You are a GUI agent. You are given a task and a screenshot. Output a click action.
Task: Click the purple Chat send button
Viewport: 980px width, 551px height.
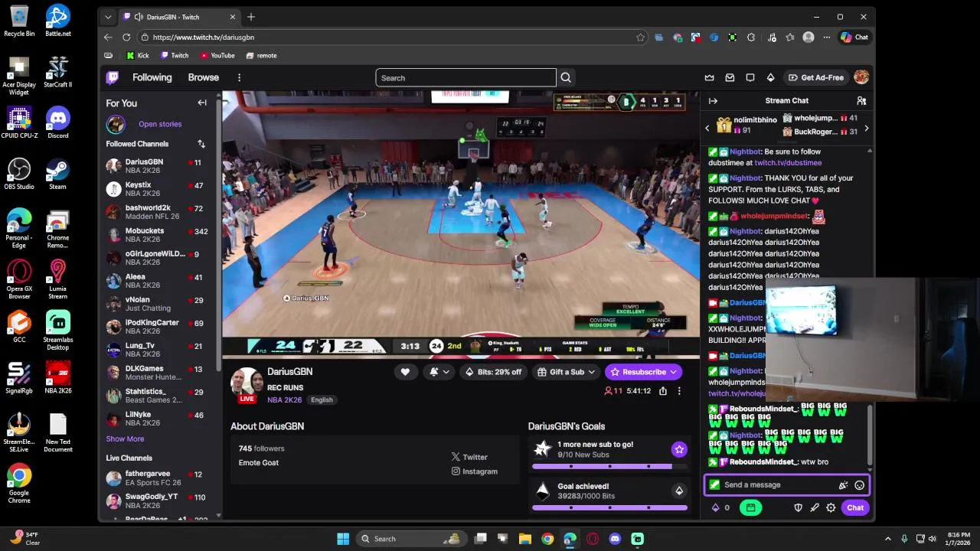tap(855, 507)
